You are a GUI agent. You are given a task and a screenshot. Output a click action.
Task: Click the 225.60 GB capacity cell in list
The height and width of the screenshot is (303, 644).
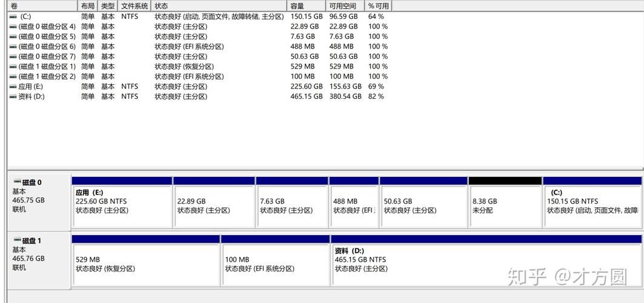click(307, 87)
